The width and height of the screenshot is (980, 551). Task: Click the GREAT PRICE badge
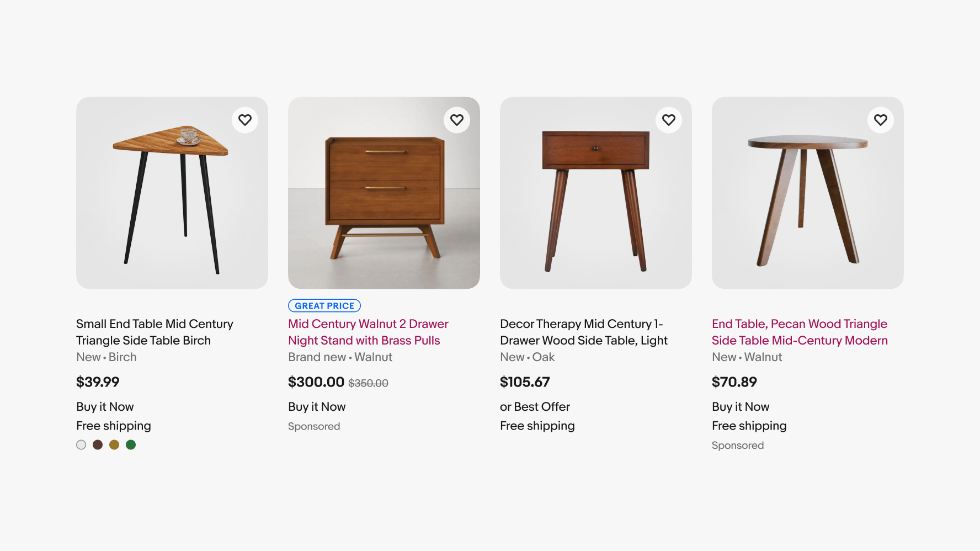(x=324, y=306)
